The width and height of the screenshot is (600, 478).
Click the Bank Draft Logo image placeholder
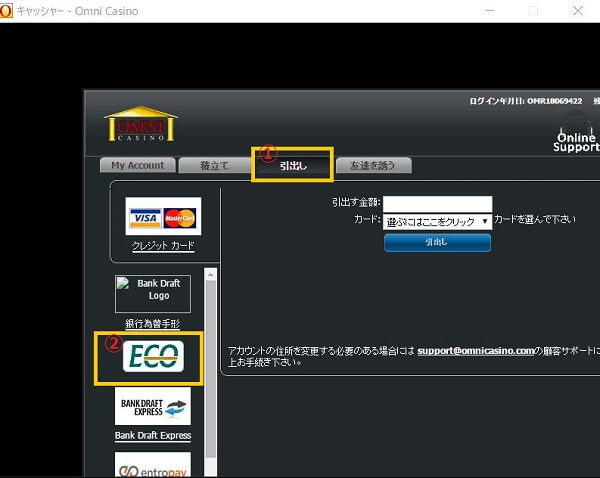click(x=152, y=294)
